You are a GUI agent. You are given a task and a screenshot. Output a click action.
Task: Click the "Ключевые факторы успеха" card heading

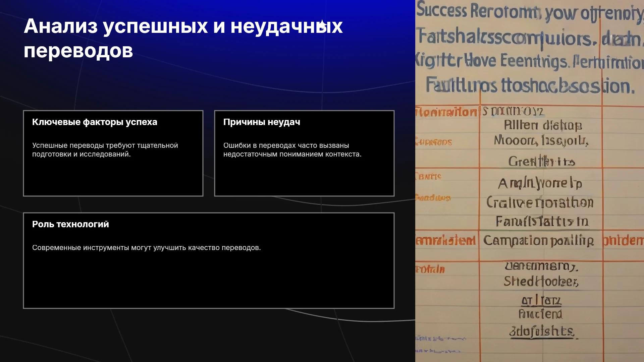(95, 122)
